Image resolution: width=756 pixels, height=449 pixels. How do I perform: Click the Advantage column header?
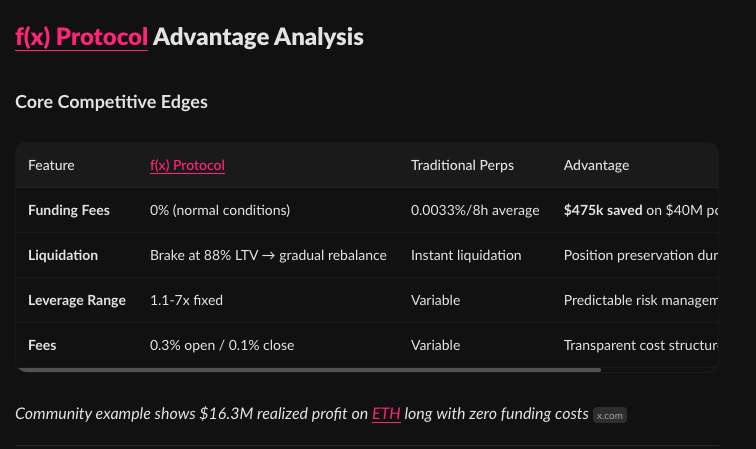[596, 165]
